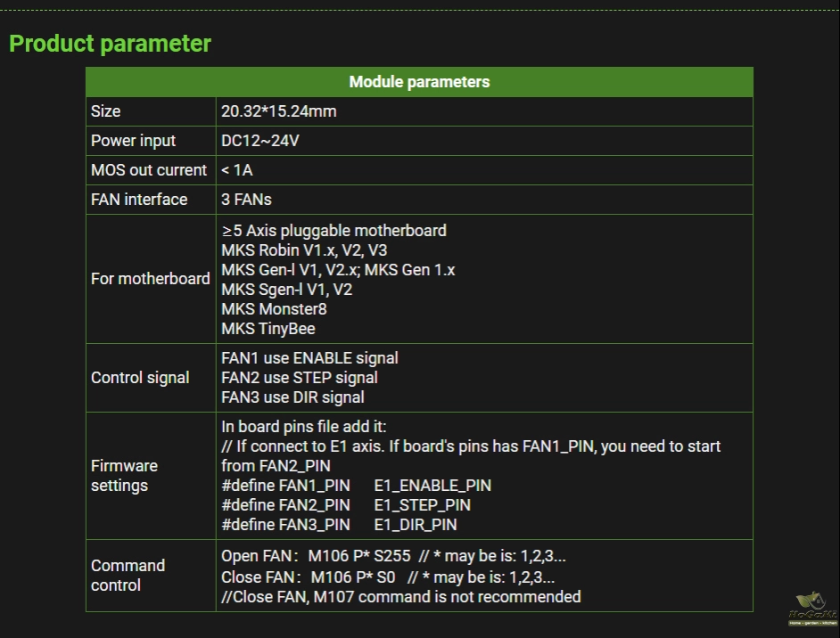Select the "Size" row label
The width and height of the screenshot is (840, 638).
[x=105, y=111]
